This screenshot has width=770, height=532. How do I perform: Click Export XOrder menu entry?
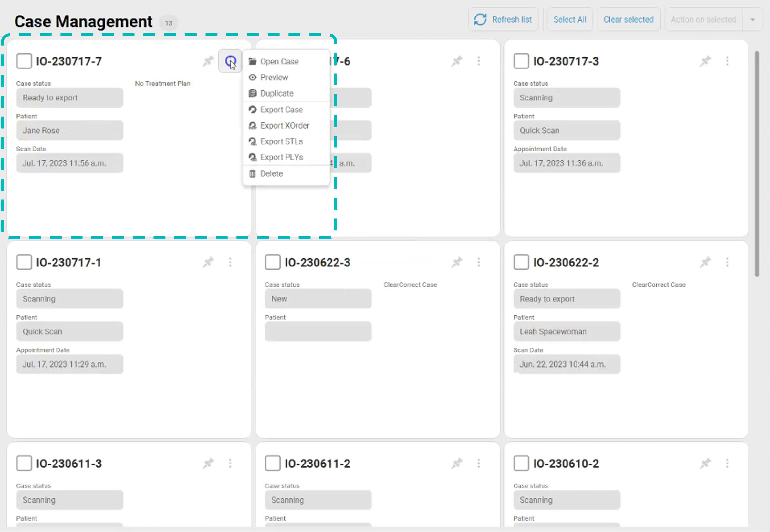click(286, 125)
